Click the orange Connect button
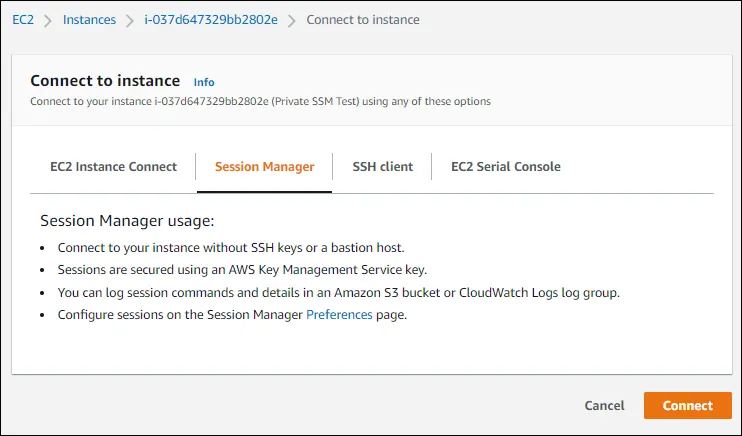The image size is (742, 436). pyautogui.click(x=687, y=405)
